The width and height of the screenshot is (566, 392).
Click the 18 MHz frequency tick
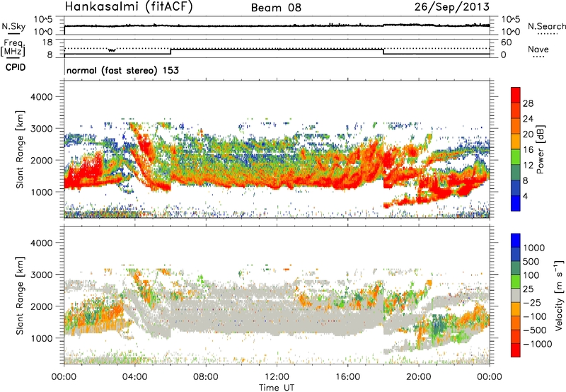[47, 42]
